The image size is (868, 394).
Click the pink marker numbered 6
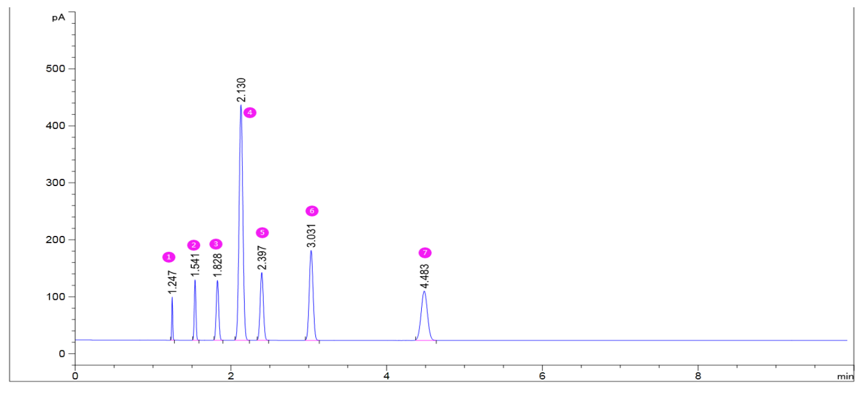coord(312,211)
